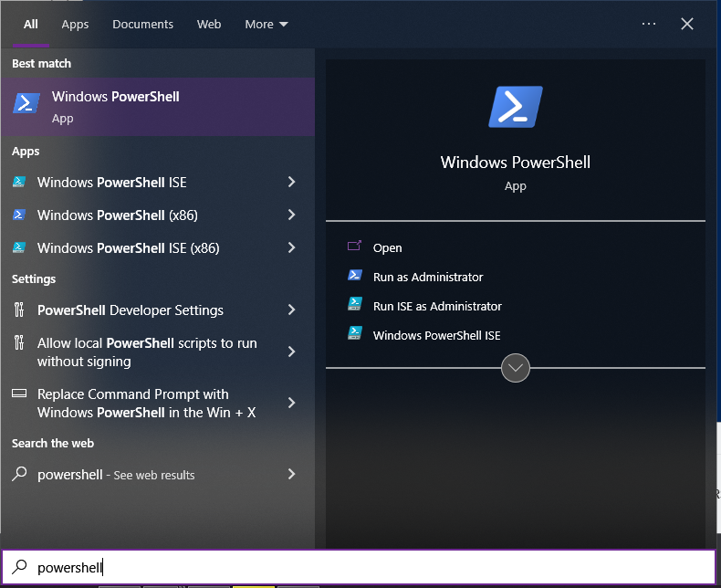
Task: Choose Run as Administrator
Action: [x=428, y=277]
